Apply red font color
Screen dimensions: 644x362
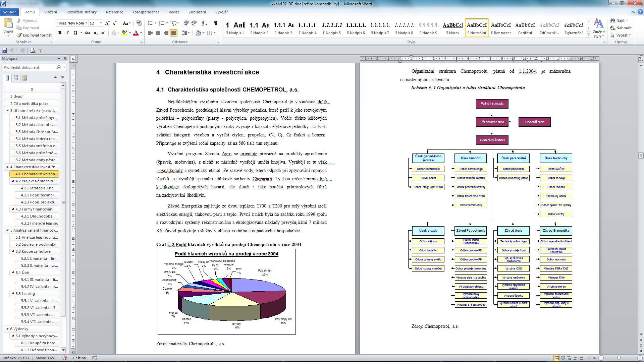click(x=136, y=33)
